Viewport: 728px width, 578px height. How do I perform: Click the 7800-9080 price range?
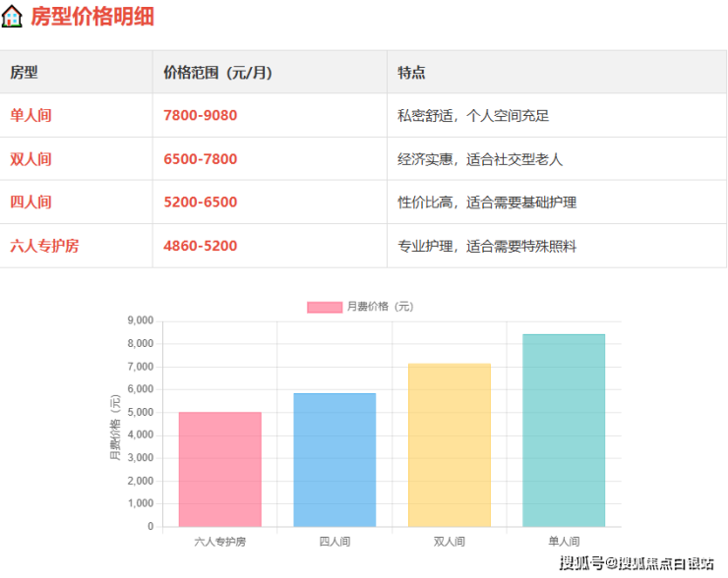pos(200,116)
